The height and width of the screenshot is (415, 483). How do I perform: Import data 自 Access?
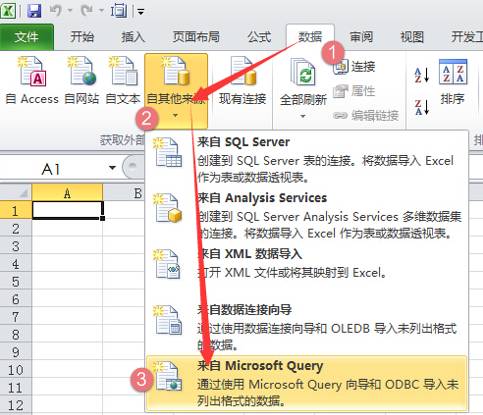pyautogui.click(x=32, y=82)
